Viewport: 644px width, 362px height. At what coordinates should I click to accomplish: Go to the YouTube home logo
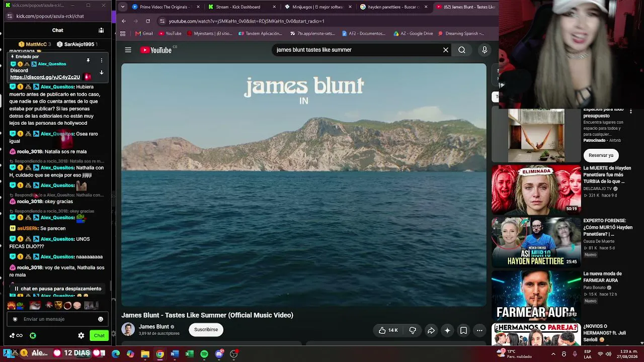coord(156,50)
